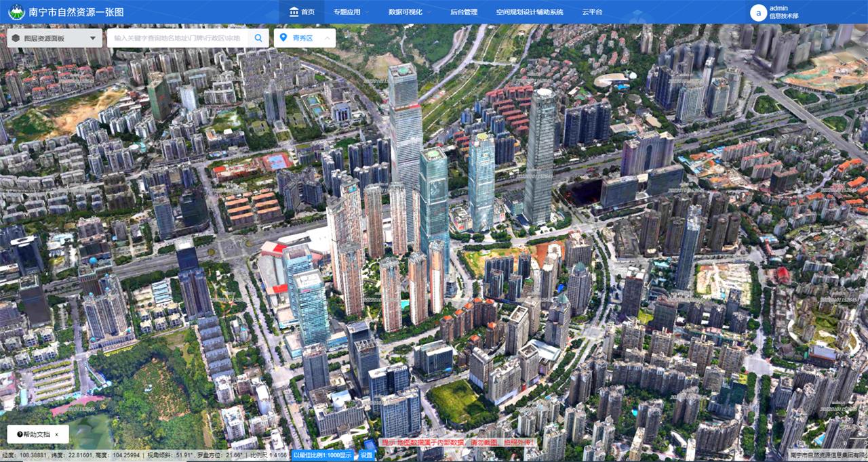Click the 比例尺 1:4166 scale readout
Image resolution: width=868 pixels, height=462 pixels.
pos(269,456)
